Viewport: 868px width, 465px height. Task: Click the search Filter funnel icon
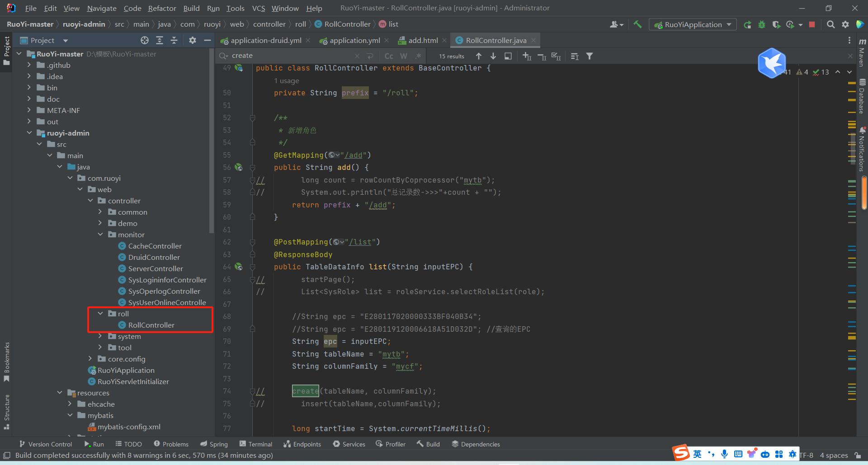pos(590,56)
